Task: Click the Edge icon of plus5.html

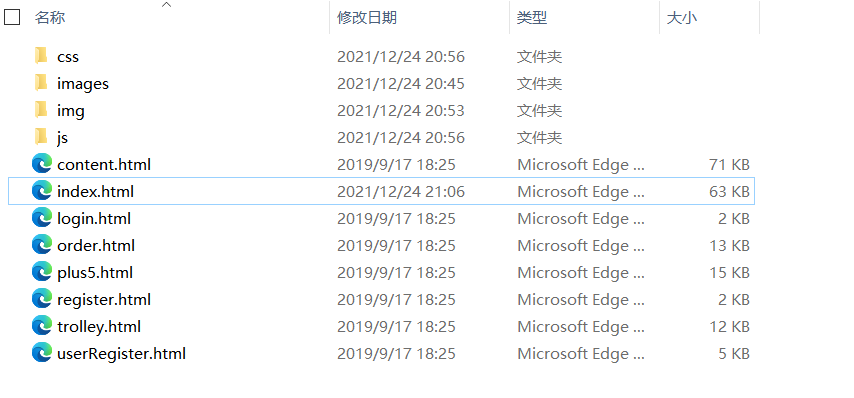Action: (x=42, y=272)
